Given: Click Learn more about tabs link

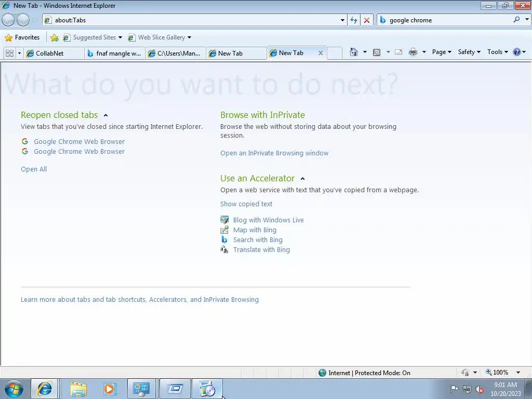Looking at the screenshot, I should 139,300.
